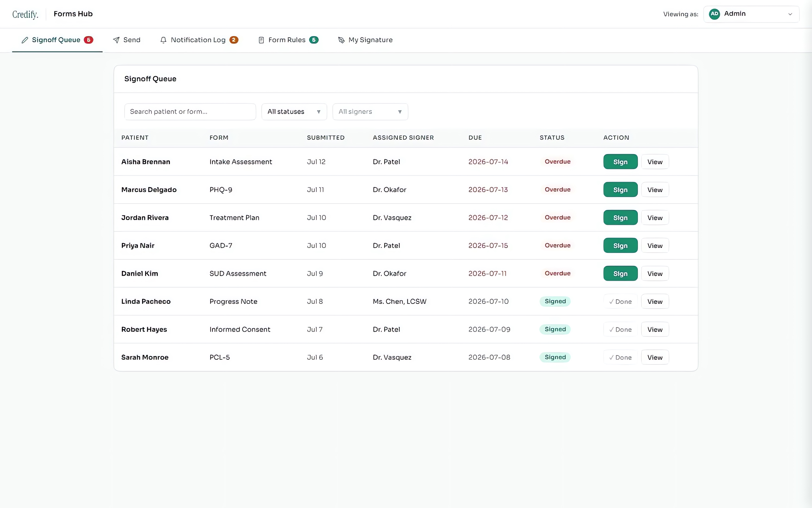View Sarah Monroe's PCL-5 form
This screenshot has width=812, height=508.
(655, 357)
